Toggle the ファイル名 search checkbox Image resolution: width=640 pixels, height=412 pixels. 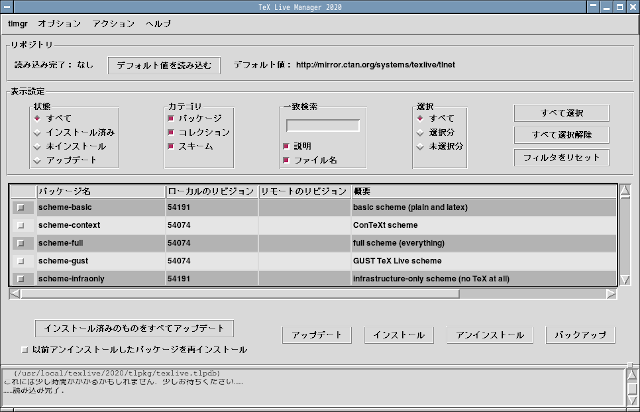coord(286,160)
